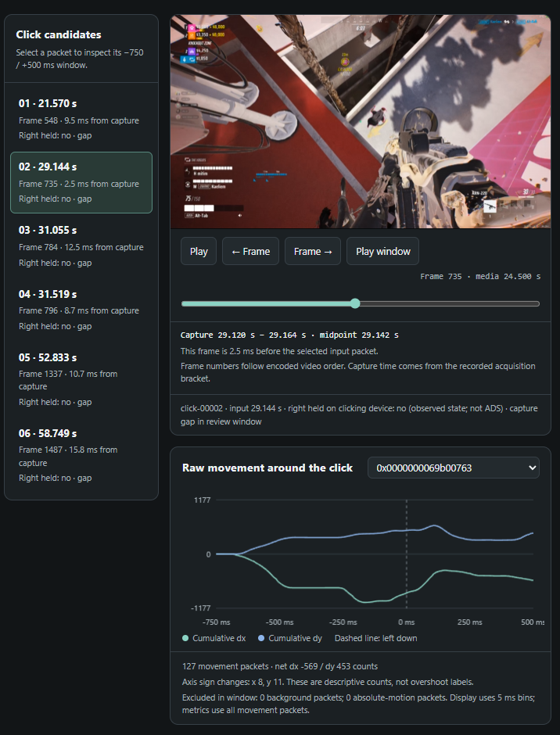
Task: Click the Play window button
Action: pyautogui.click(x=382, y=251)
